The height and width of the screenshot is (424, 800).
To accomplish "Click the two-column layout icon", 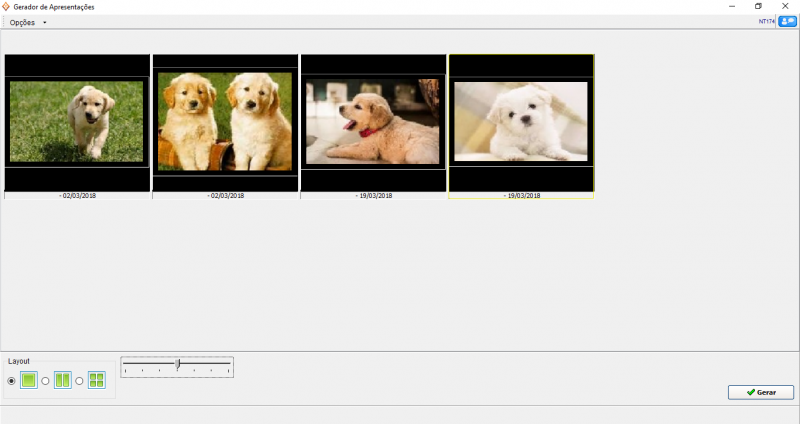I will coord(62,380).
